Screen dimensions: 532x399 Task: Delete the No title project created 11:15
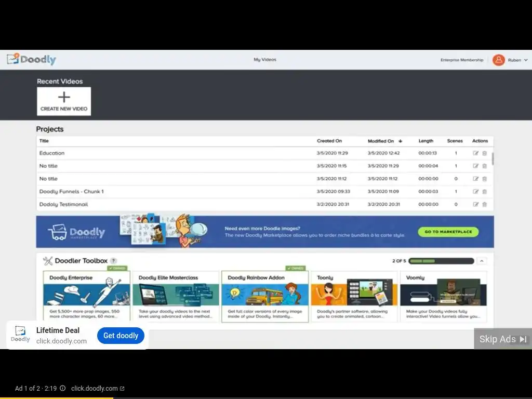click(485, 166)
